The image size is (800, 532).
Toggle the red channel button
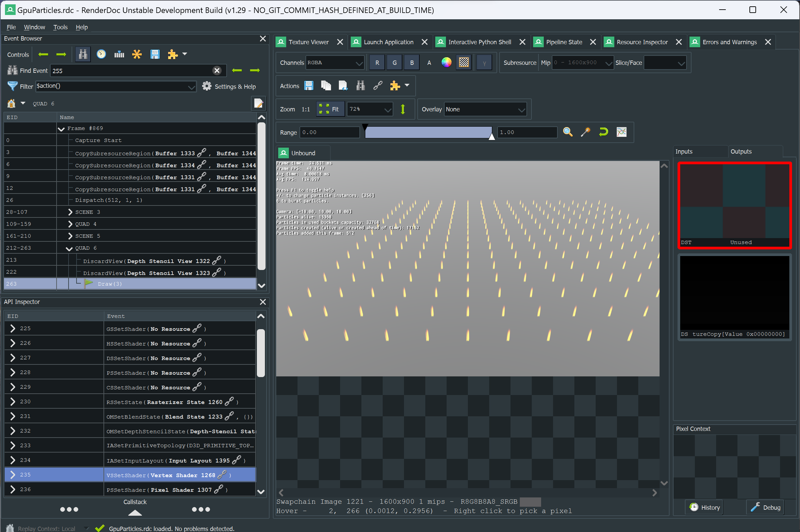tap(377, 63)
